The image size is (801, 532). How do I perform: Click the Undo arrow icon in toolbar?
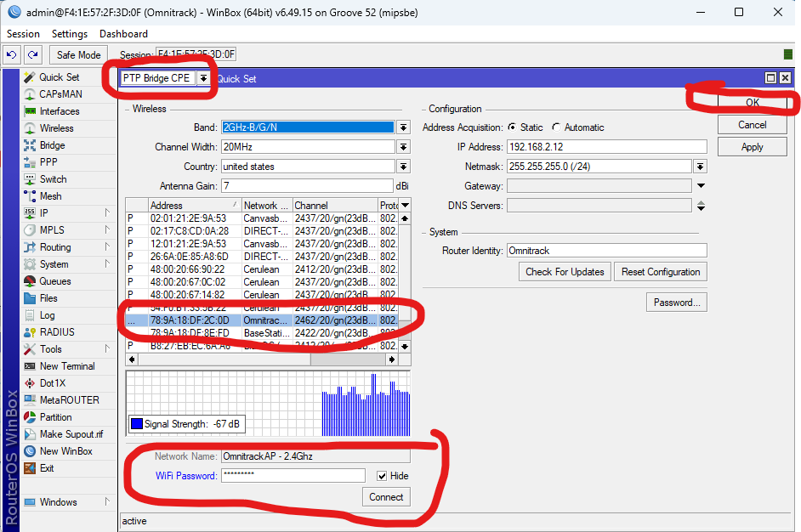(x=12, y=54)
